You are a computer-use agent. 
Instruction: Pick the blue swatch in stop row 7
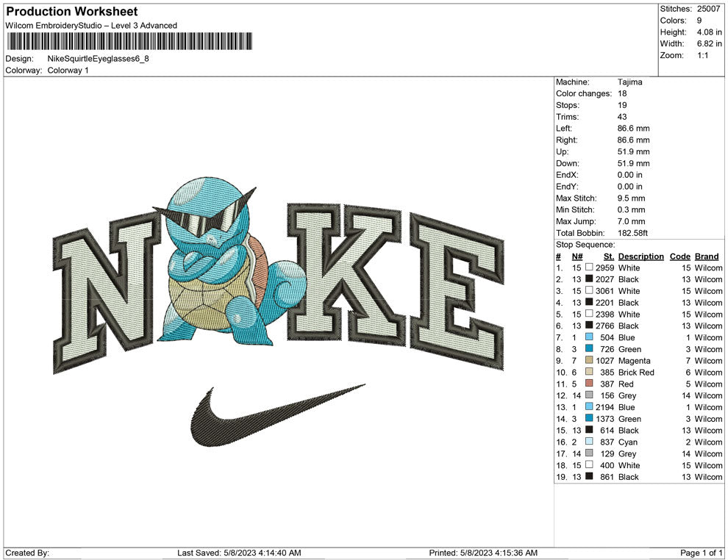589,337
